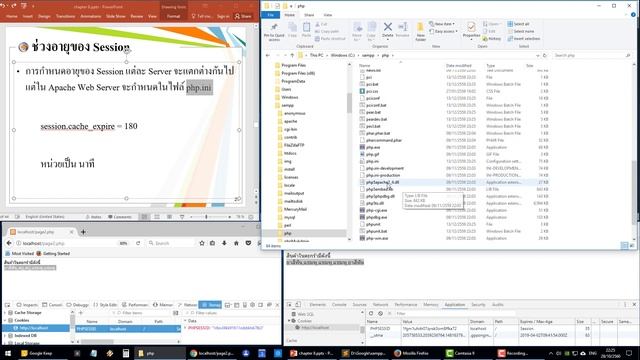Open the New item dropdown
640x360 pixels.
point(442,24)
